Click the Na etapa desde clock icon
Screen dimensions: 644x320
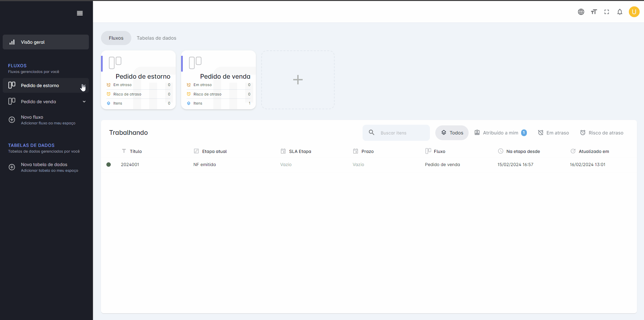(501, 151)
